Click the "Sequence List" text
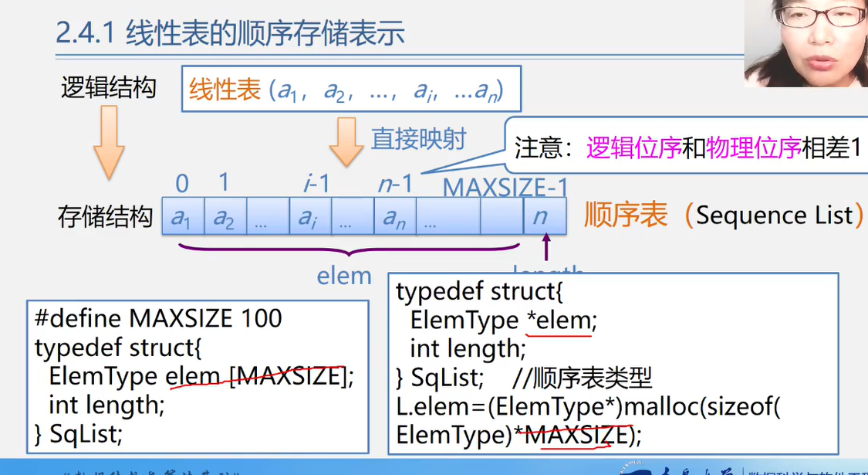This screenshot has height=475, width=868. [x=774, y=215]
